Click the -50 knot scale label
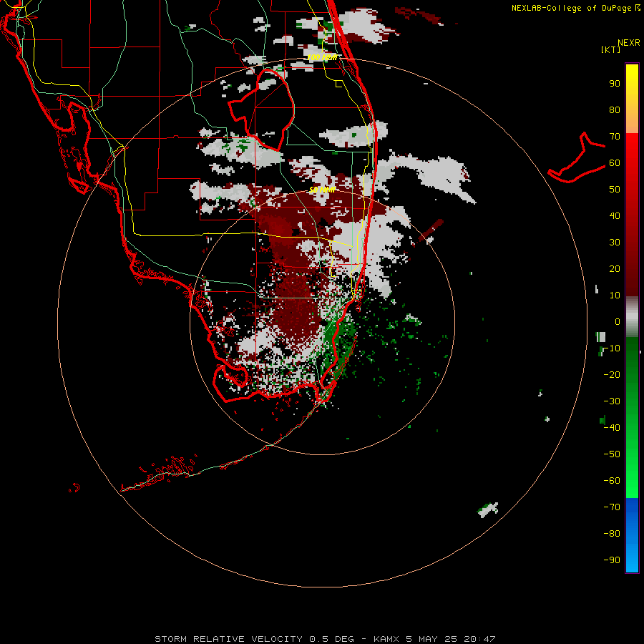 (x=612, y=454)
